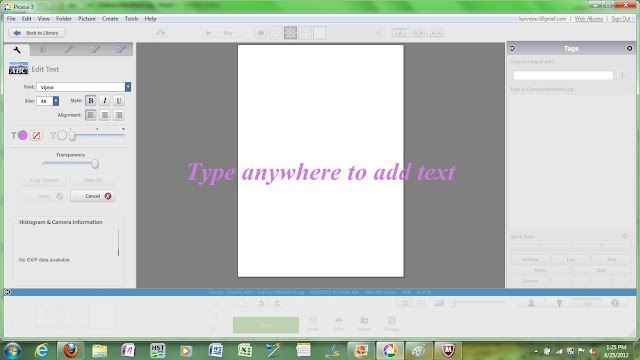Toggle Underline text style

[x=119, y=100]
